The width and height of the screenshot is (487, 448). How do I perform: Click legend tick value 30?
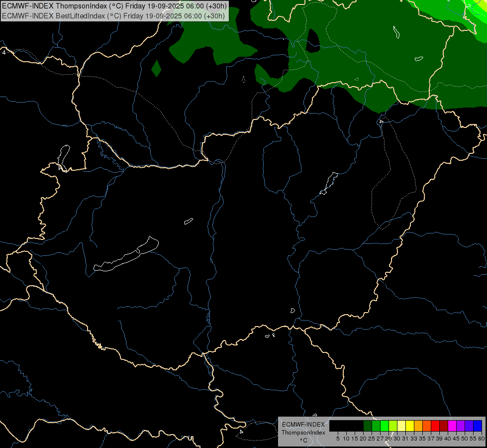[x=397, y=439]
